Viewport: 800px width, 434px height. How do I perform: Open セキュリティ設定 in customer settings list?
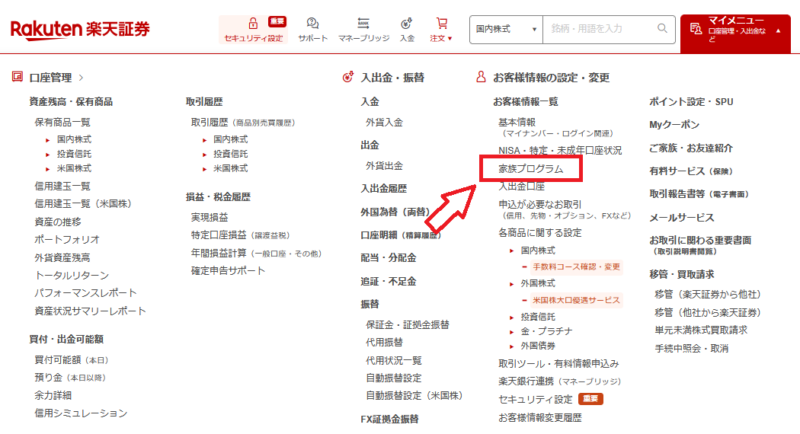535,399
